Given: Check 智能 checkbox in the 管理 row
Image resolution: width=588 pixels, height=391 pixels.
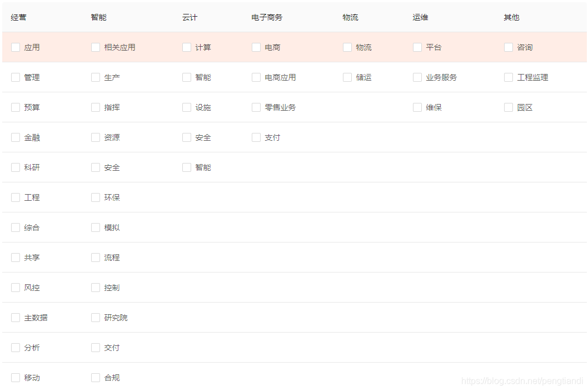Looking at the screenshot, I should point(187,77).
